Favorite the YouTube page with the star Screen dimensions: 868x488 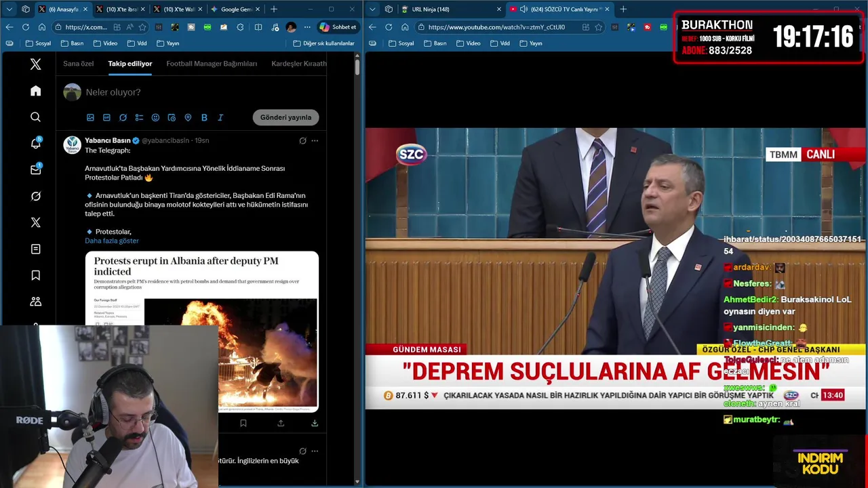pos(598,27)
